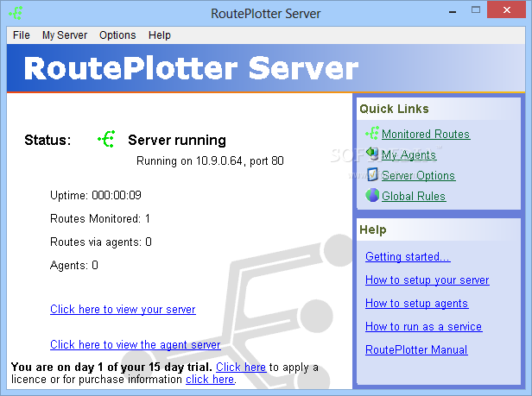
Task: Open the File menu
Action: [x=22, y=35]
